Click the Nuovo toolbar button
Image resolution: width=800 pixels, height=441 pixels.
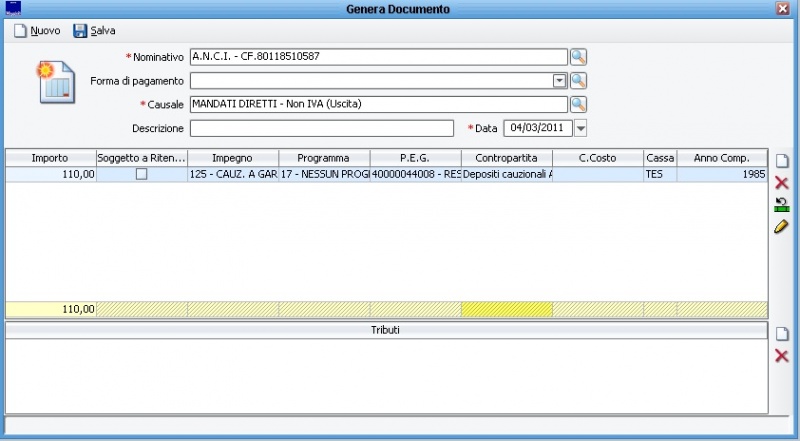(x=36, y=31)
